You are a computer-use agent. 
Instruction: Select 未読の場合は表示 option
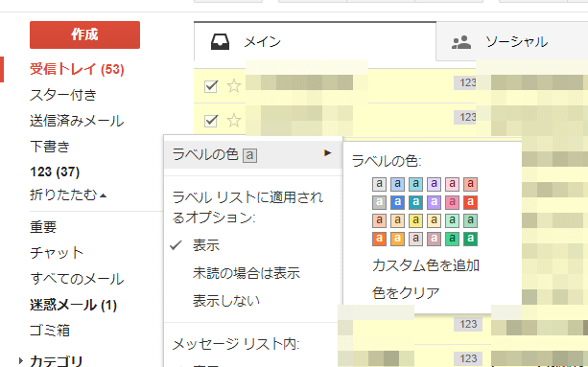tap(247, 273)
